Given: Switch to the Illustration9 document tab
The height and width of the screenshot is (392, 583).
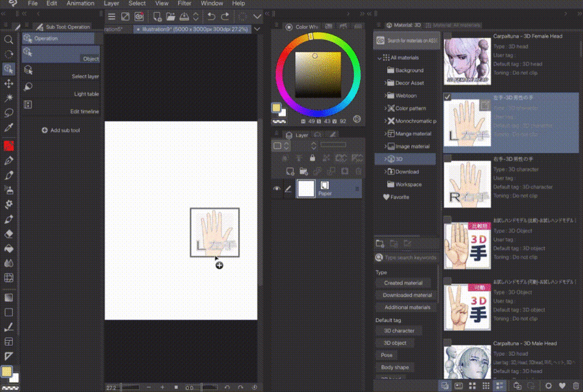Looking at the screenshot, I should point(193,29).
